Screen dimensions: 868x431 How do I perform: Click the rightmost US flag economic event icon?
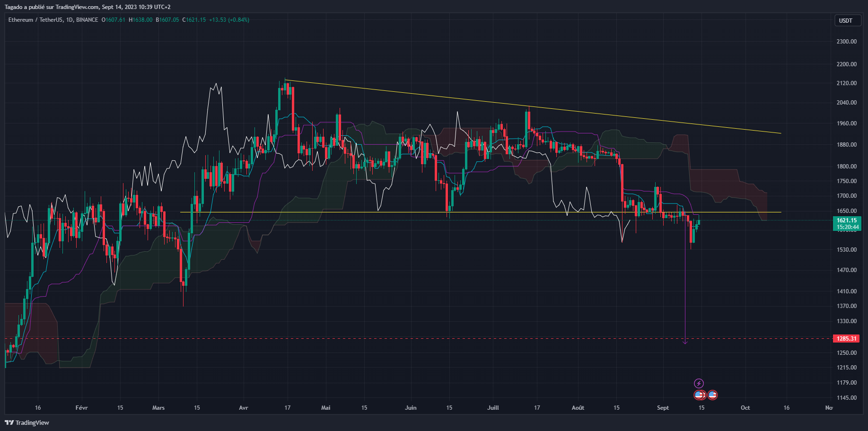point(713,395)
